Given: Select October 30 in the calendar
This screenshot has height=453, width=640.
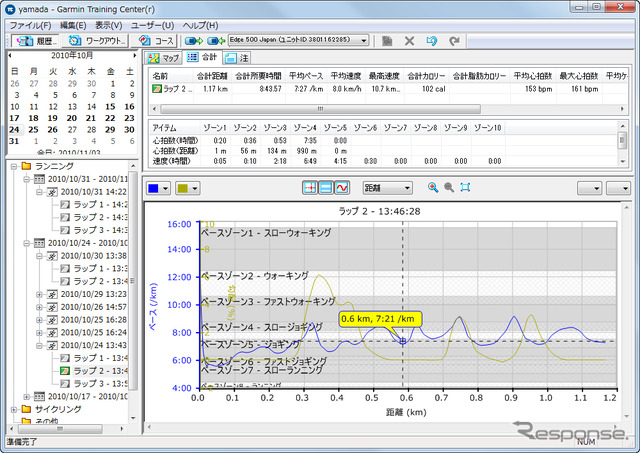Looking at the screenshot, I should (x=129, y=129).
